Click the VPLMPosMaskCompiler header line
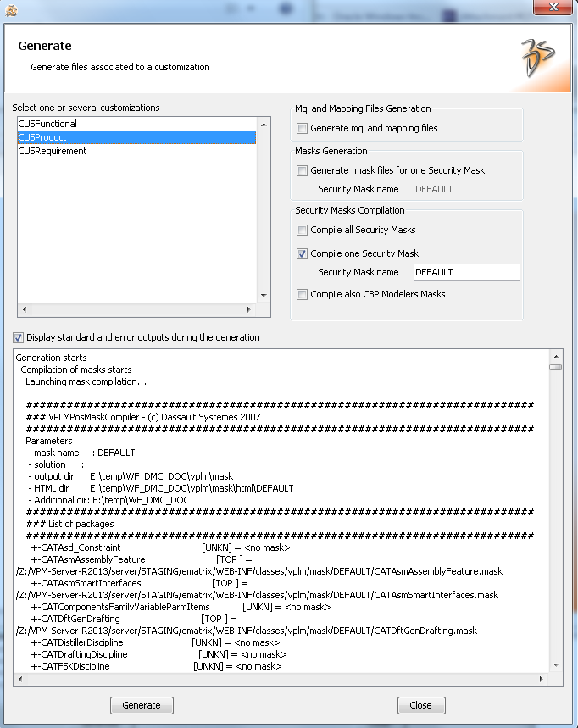 [143, 418]
